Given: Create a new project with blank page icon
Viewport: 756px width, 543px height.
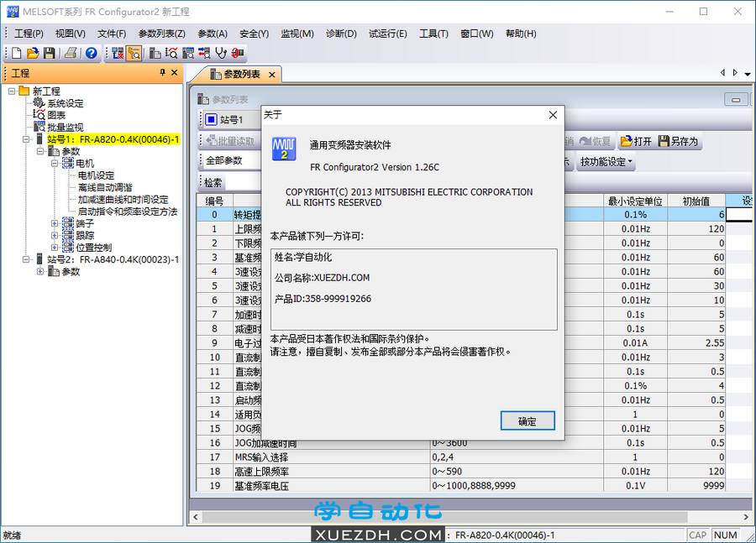Looking at the screenshot, I should pos(17,53).
